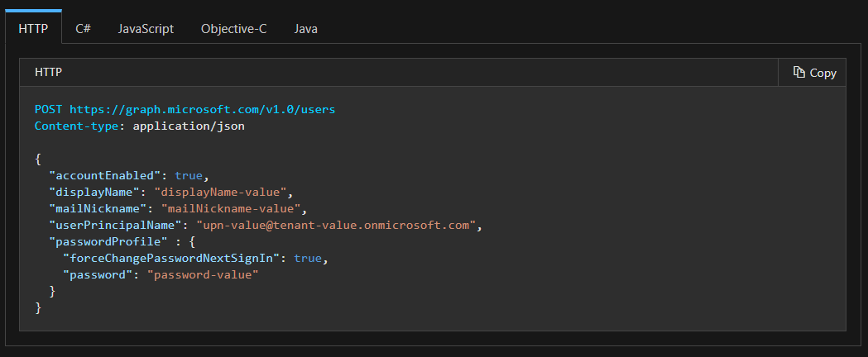868x357 pixels.
Task: Click the Content-type header name
Action: [x=76, y=126]
